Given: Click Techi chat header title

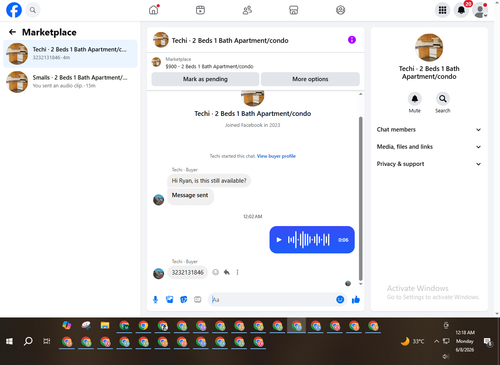Looking at the screenshot, I should 230,40.
